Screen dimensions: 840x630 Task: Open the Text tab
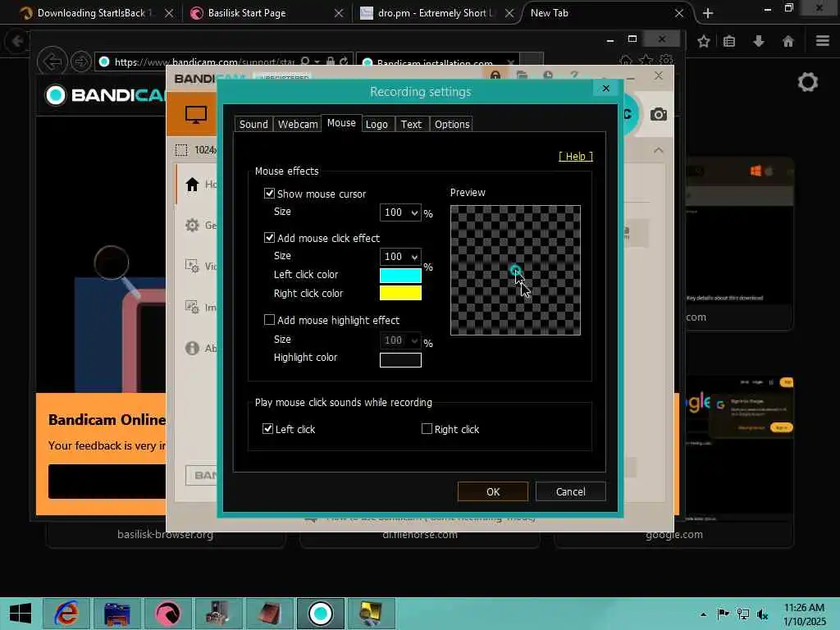coord(412,125)
